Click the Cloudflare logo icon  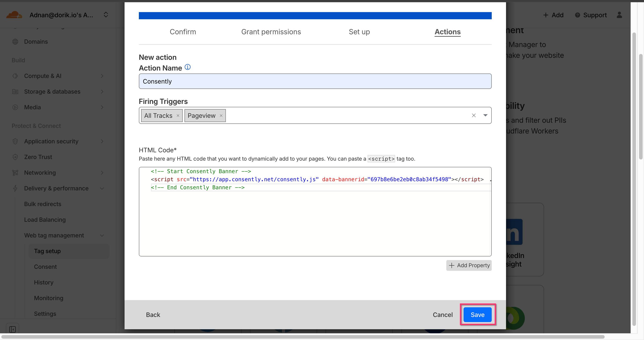point(14,15)
